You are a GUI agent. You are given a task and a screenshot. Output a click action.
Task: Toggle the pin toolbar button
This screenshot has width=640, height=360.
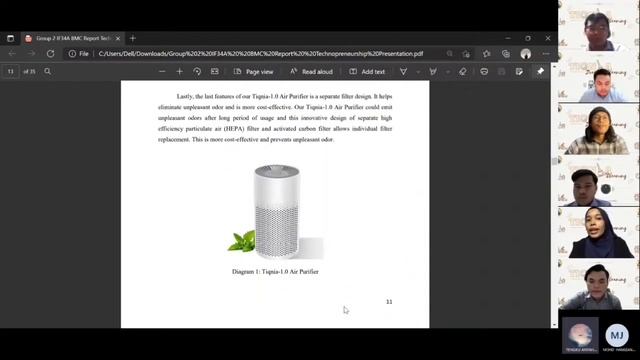540,71
